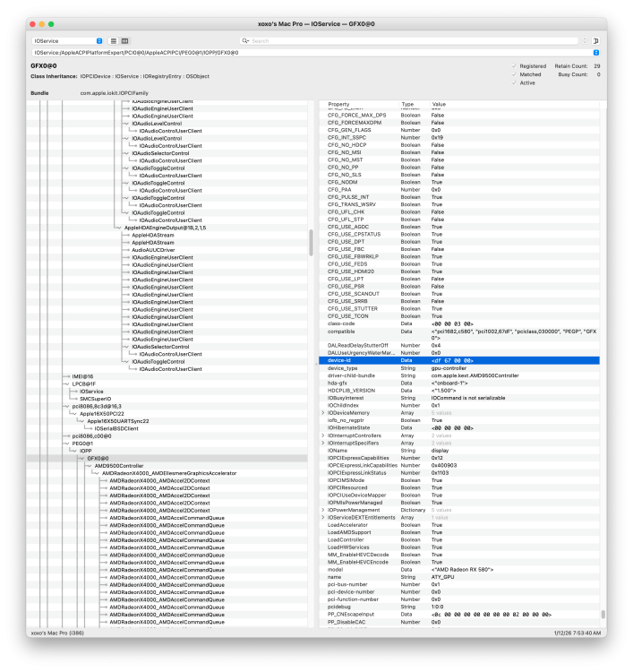Expand the IOPowerManagement dictionary
This screenshot has width=633, height=672.
323,510
